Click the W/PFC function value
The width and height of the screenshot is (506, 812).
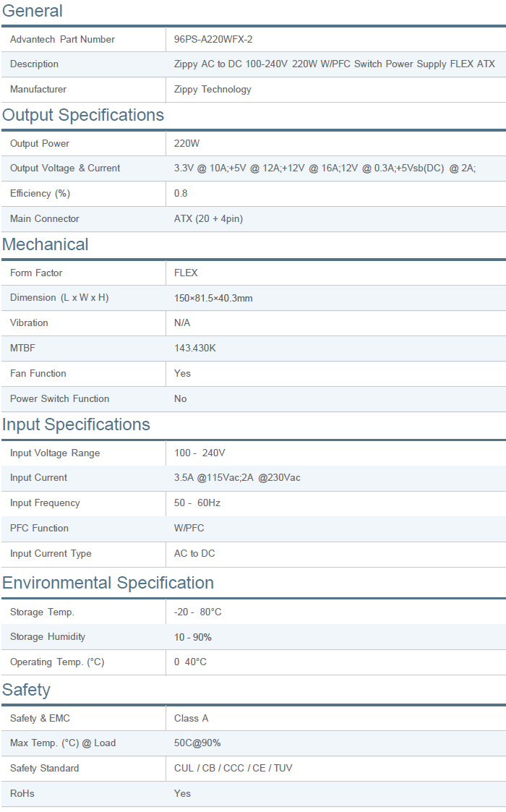point(189,529)
